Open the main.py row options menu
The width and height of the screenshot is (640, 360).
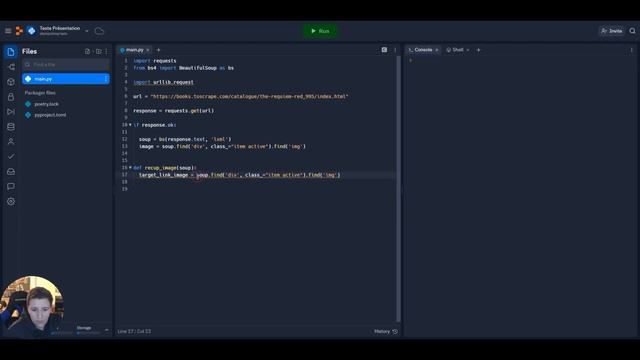pyautogui.click(x=106, y=79)
